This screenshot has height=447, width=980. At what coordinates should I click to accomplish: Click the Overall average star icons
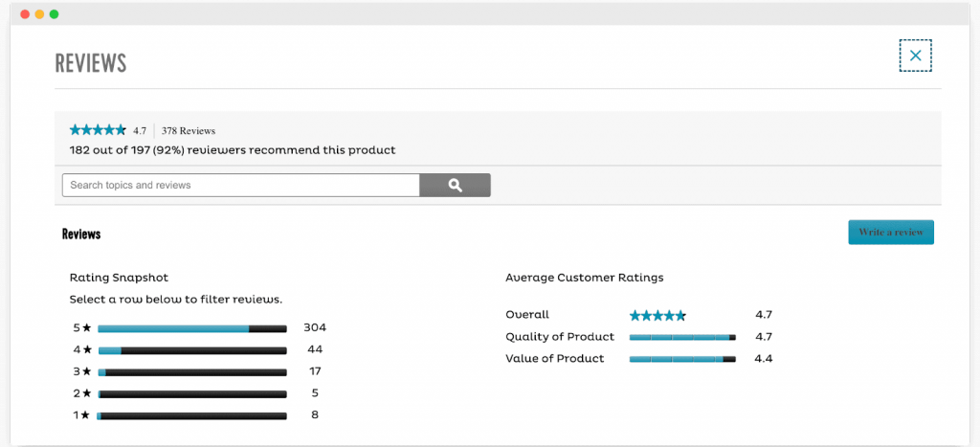657,316
